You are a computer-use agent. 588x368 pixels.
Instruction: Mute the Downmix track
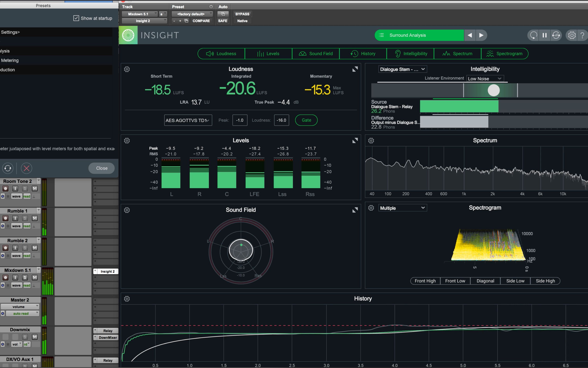[x=35, y=337]
